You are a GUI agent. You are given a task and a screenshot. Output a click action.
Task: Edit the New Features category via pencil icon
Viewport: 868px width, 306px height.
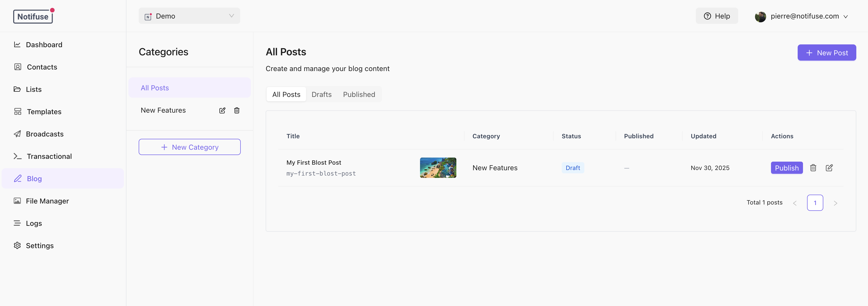[222, 110]
